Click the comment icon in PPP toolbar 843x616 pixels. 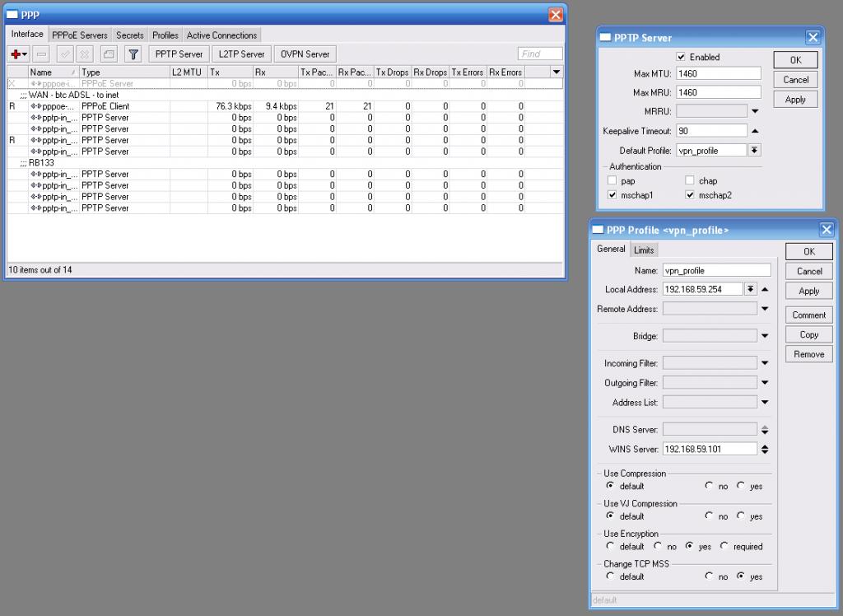click(108, 54)
